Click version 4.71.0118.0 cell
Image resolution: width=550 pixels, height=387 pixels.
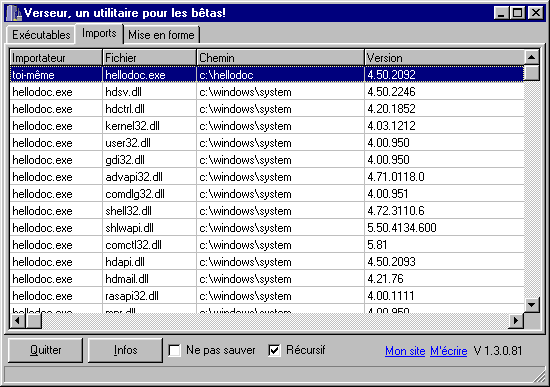point(444,177)
